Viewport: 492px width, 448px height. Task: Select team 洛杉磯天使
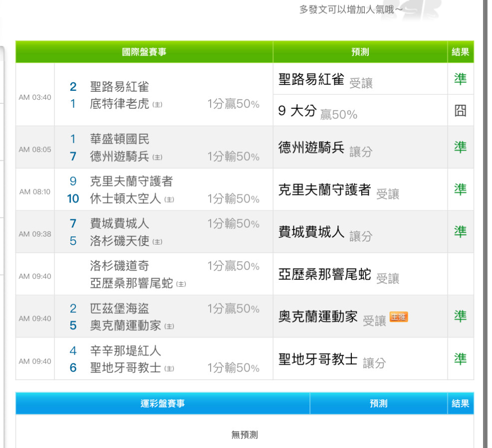click(120, 241)
